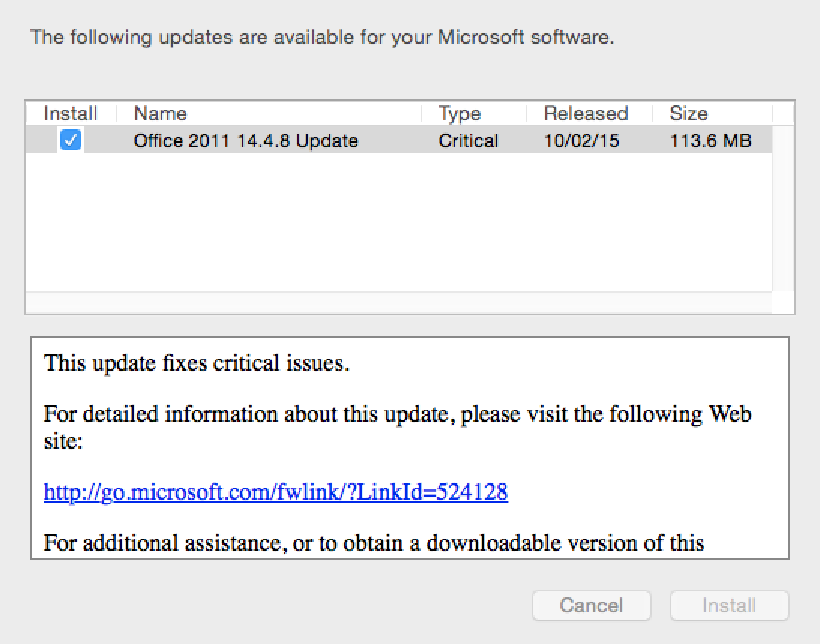Click the Install button at bottom right
This screenshot has width=820, height=644.
click(x=729, y=606)
